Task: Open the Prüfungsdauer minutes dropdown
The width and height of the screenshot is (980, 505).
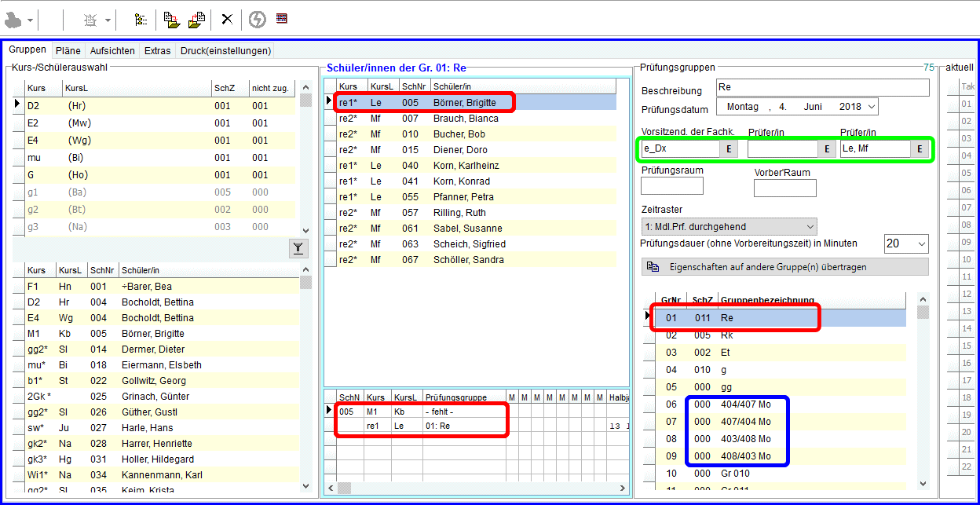Action: pos(921,244)
